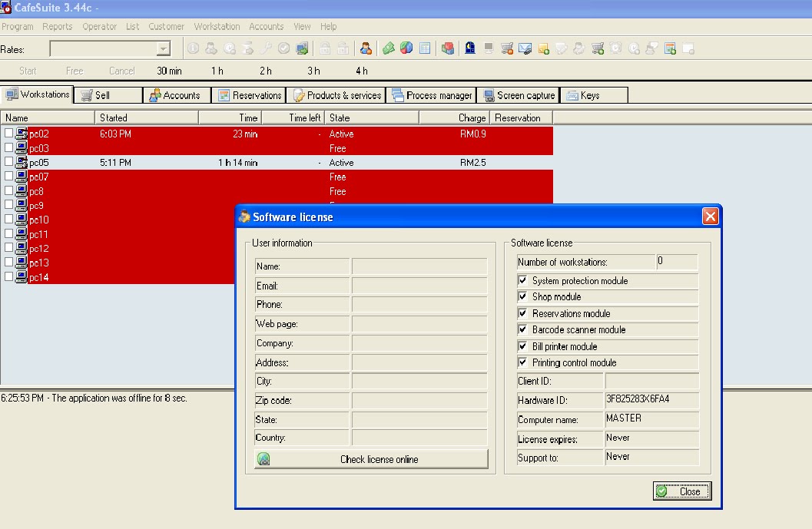812x529 pixels.
Task: Click the computer with green arrow icon
Action: [302, 48]
